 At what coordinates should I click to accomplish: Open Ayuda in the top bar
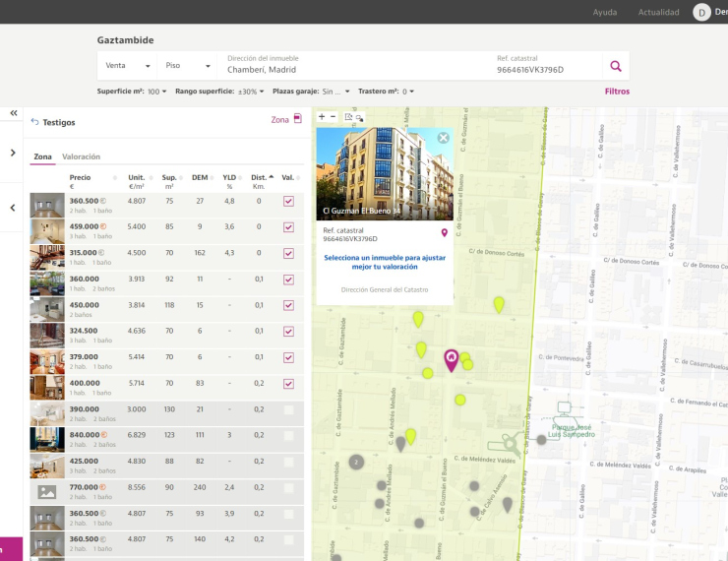605,12
